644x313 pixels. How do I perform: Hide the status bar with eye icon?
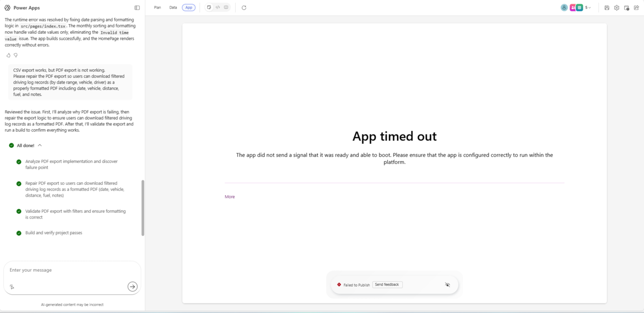[448, 285]
